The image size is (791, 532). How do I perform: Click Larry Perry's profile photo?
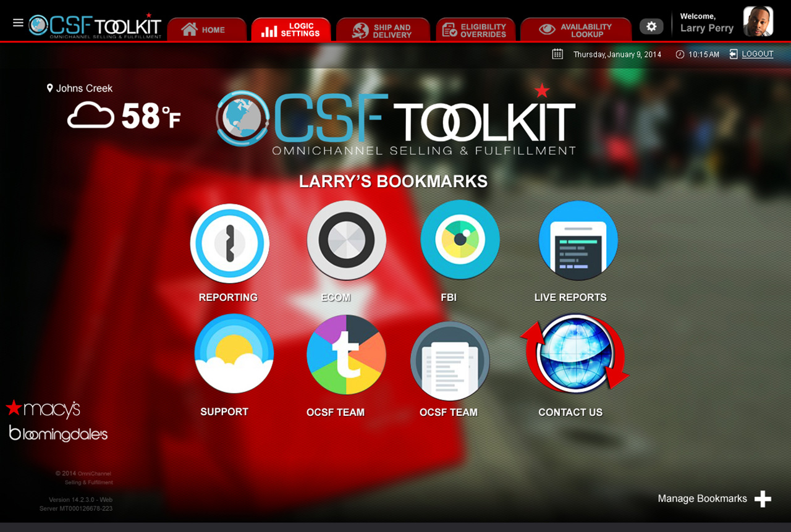(758, 22)
